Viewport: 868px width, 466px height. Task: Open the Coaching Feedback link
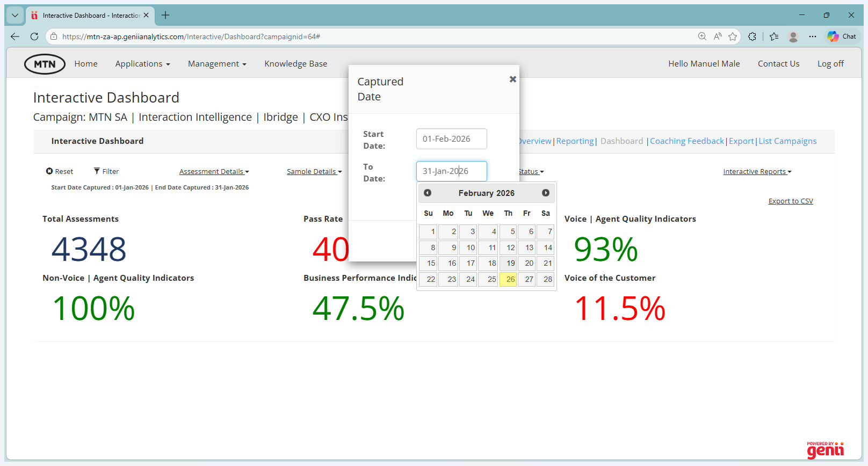tap(686, 141)
